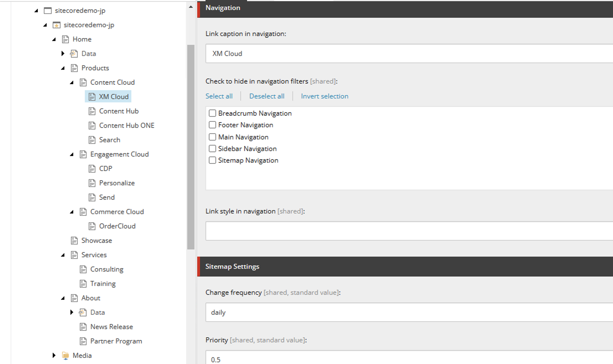Collapse the top sitecoredemo-jp tree node
This screenshot has height=364, width=613.
click(36, 11)
